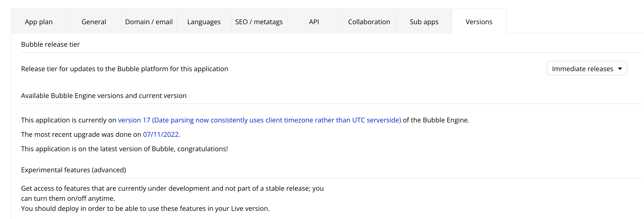Viewport: 644px width, 219px height.
Task: Click the Experimental features (advanced) heading
Action: click(73, 170)
